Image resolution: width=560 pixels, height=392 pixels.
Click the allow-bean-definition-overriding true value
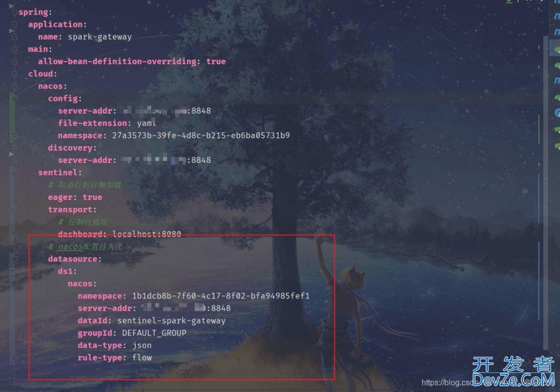pyautogui.click(x=216, y=62)
